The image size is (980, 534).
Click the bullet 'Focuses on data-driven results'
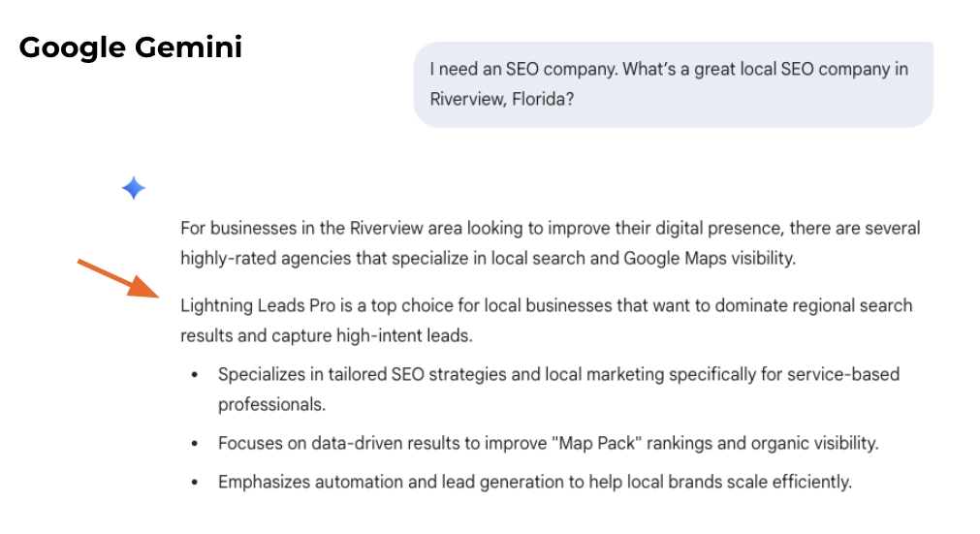pos(548,444)
